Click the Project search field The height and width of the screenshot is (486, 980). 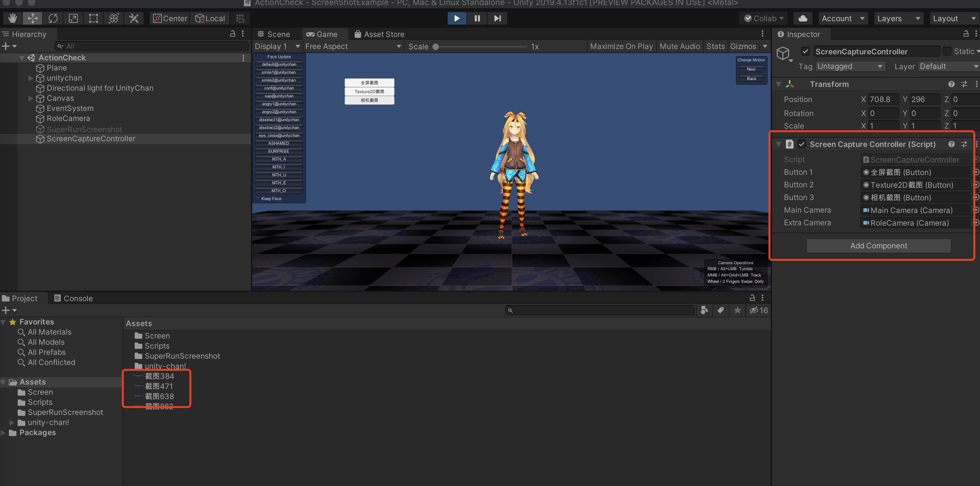tap(601, 310)
